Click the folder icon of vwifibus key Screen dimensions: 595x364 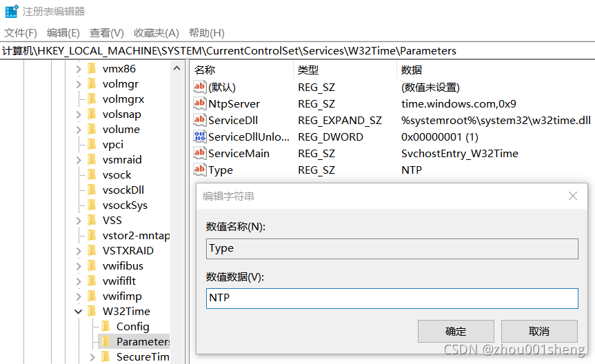pos(92,266)
